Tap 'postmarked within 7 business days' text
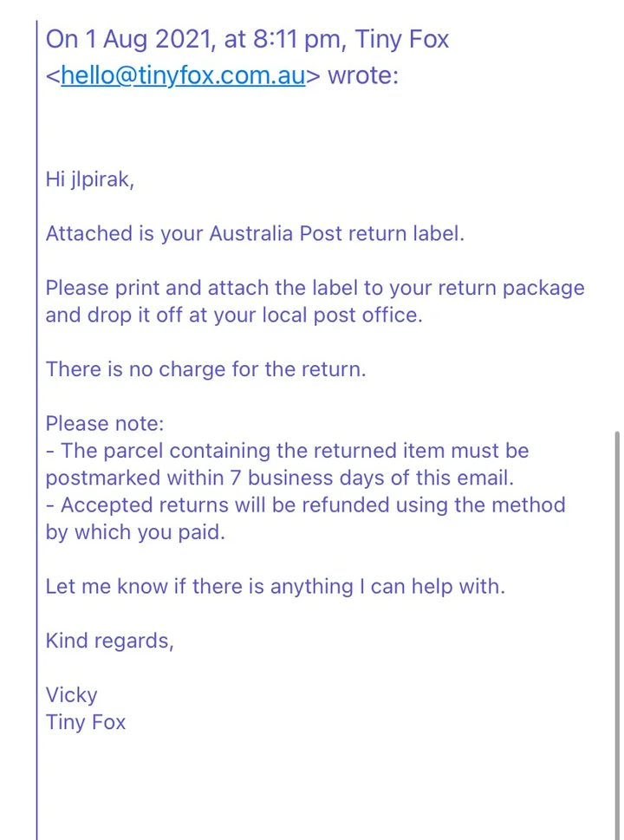Image resolution: width=624 pixels, height=840 pixels. (x=280, y=478)
